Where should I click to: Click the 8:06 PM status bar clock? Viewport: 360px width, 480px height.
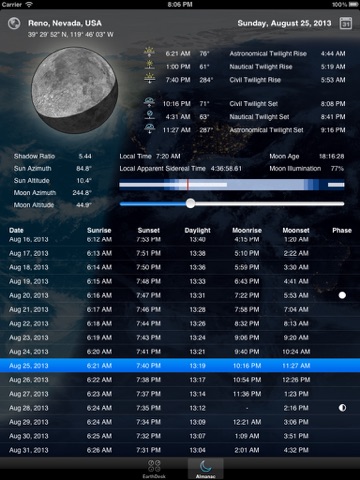coord(180,4)
